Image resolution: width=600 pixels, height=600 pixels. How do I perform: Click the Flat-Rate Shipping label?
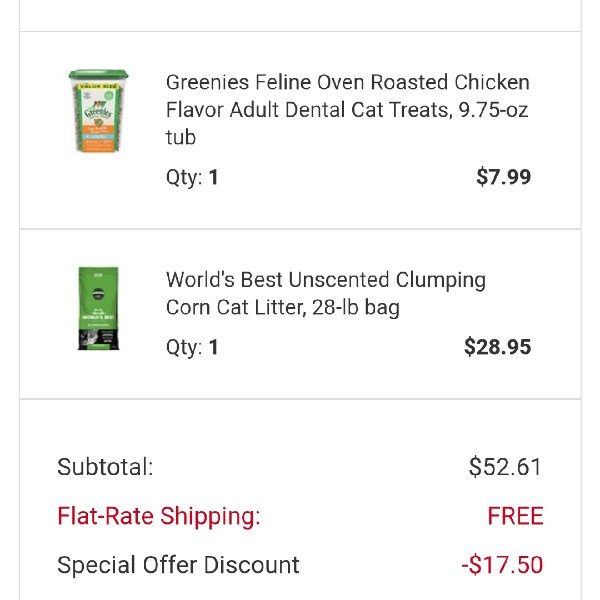[x=159, y=517]
